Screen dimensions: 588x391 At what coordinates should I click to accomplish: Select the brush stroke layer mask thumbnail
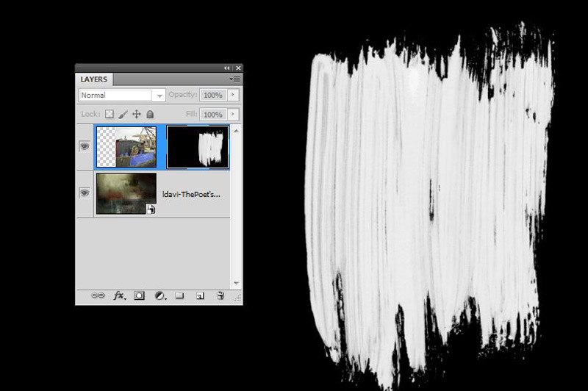198,146
